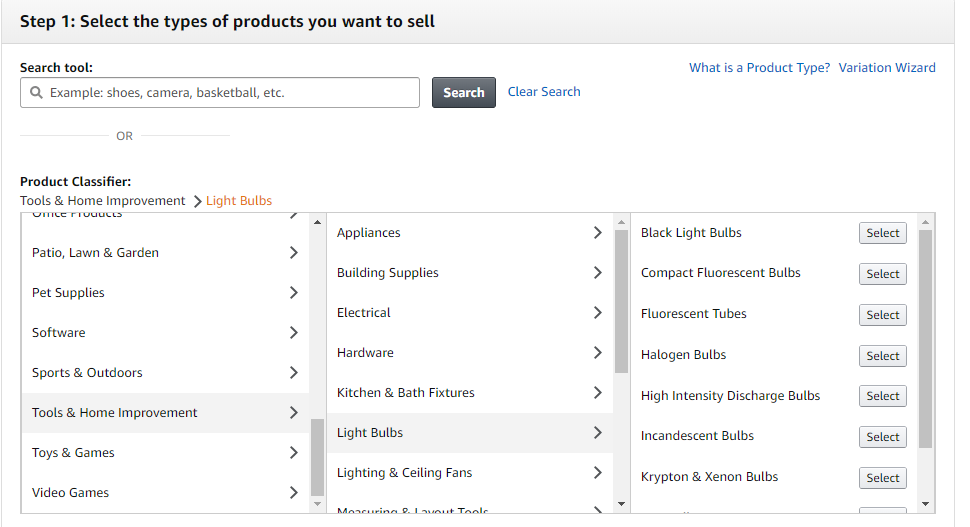970x527 pixels.
Task: Launch the Variation Wizard link
Action: tap(887, 68)
